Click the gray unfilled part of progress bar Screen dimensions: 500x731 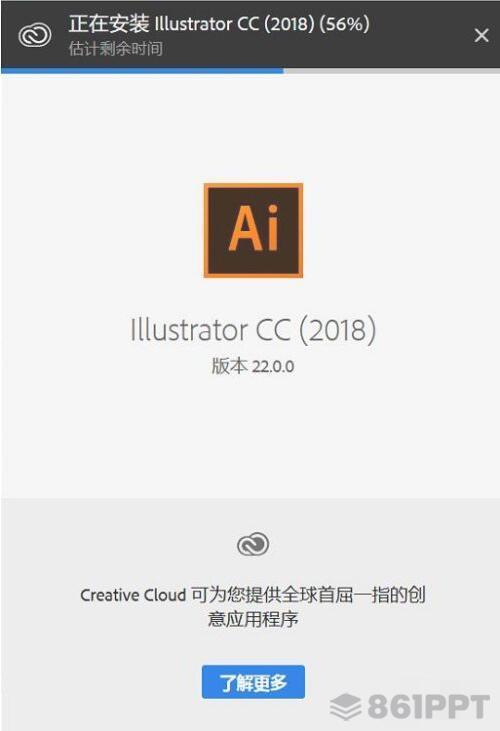click(391, 71)
